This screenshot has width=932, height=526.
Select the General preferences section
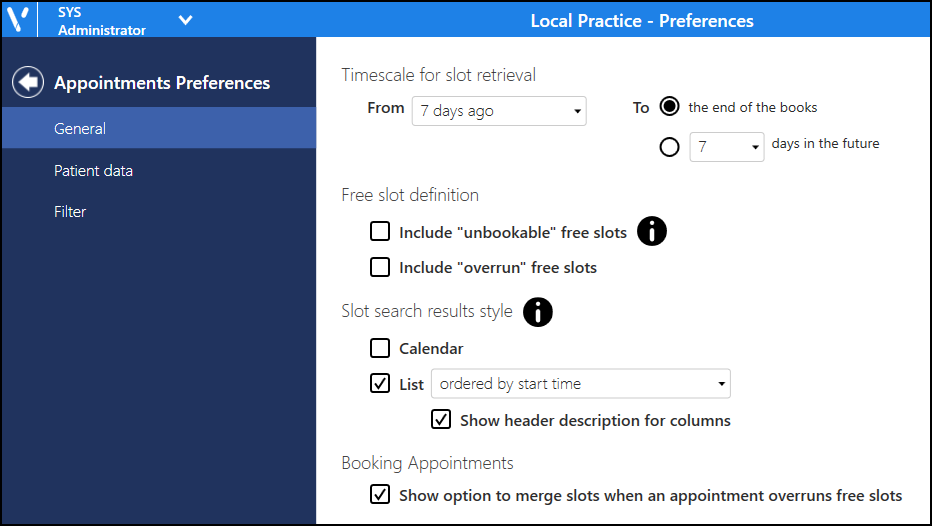(159, 128)
